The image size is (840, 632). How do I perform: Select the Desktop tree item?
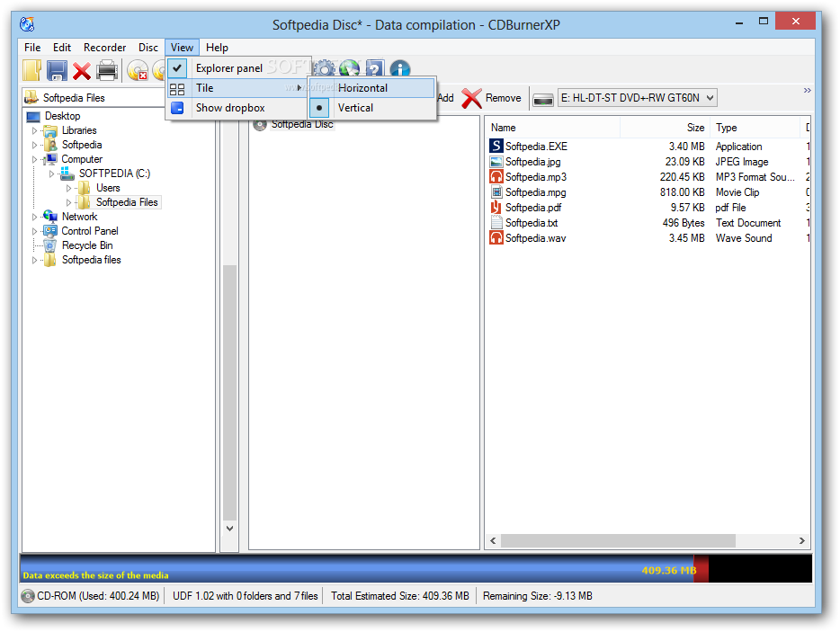[62, 116]
